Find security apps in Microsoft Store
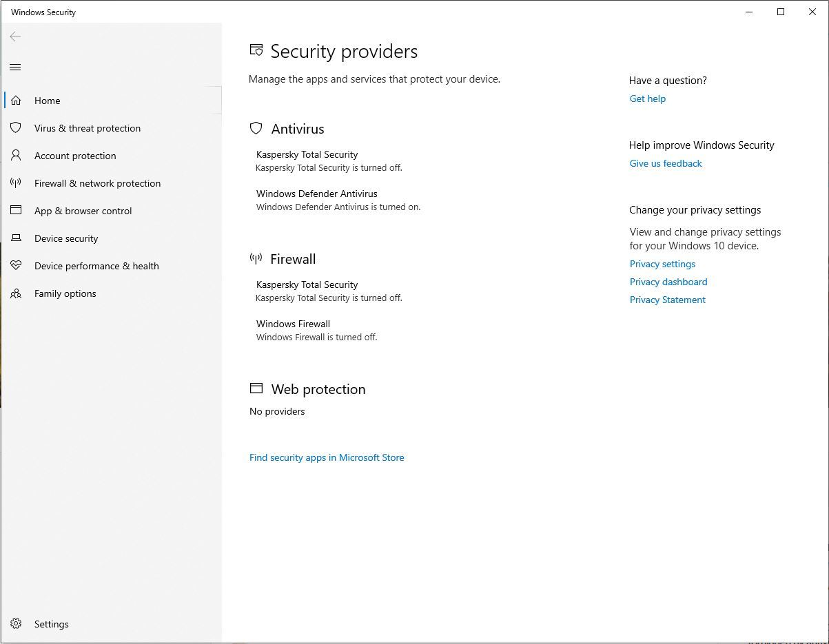Viewport: 829px width, 644px height. click(327, 457)
